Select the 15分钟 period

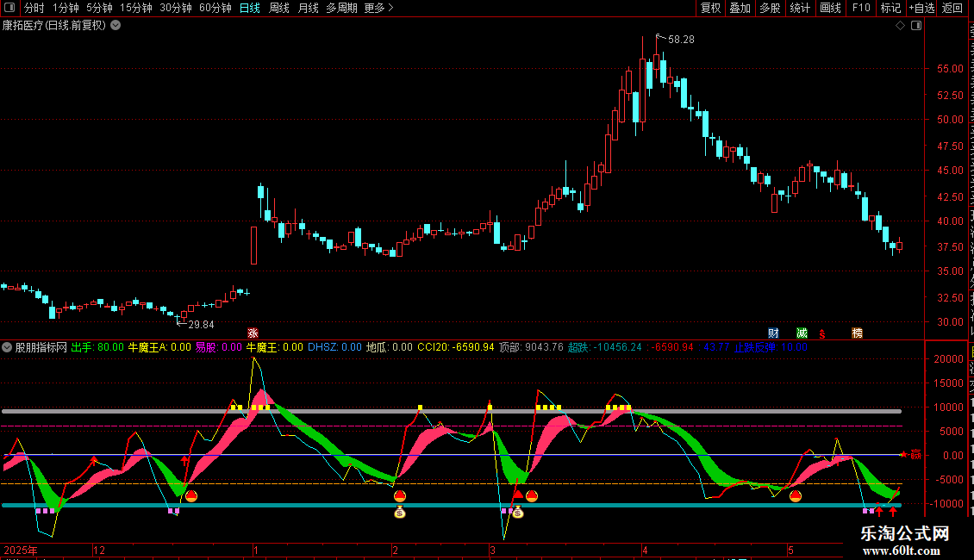point(136,8)
